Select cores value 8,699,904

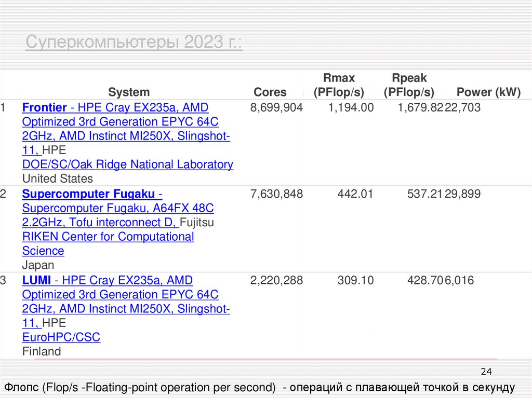coord(276,107)
